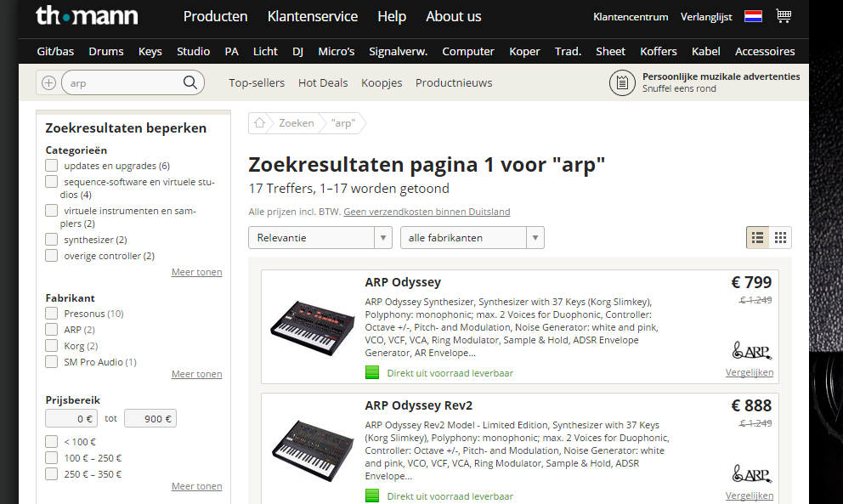
Task: Show more categories via Meer tonen
Action: (x=197, y=272)
